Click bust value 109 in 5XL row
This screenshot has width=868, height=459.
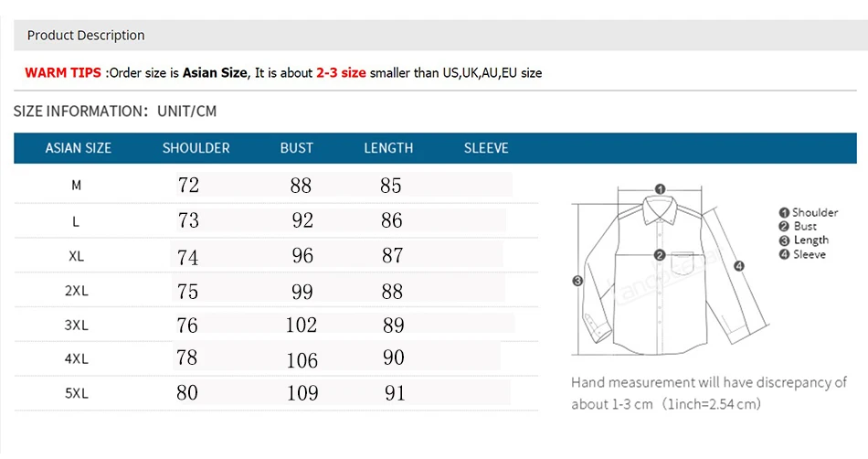[x=302, y=393]
